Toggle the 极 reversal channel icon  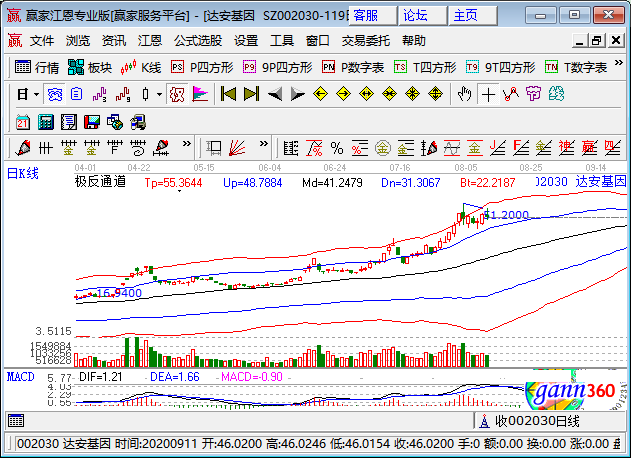pyautogui.click(x=177, y=95)
